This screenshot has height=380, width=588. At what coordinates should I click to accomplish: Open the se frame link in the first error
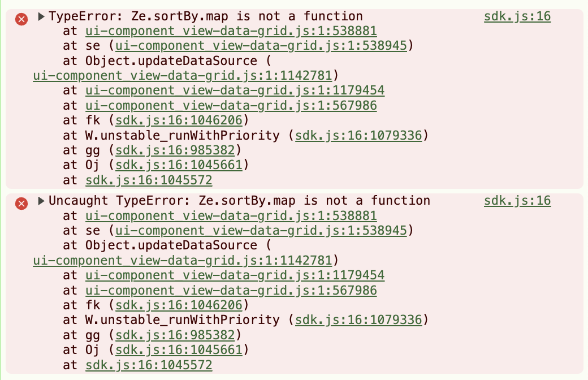point(261,46)
